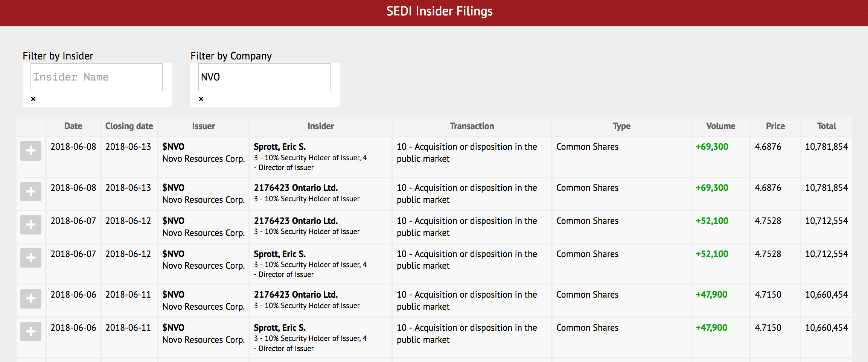Clear the Insider filter with x icon
868x362 pixels.
tap(33, 99)
